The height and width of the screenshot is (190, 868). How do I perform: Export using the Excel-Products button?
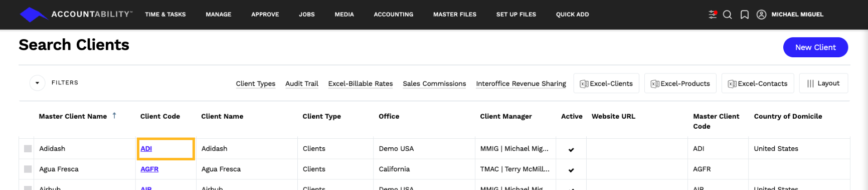[680, 83]
